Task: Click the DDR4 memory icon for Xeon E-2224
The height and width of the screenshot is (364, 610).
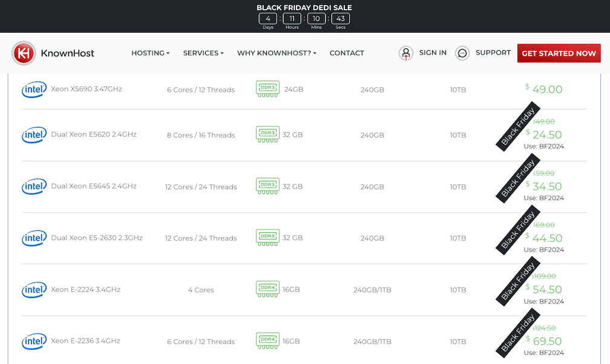Action: (267, 288)
